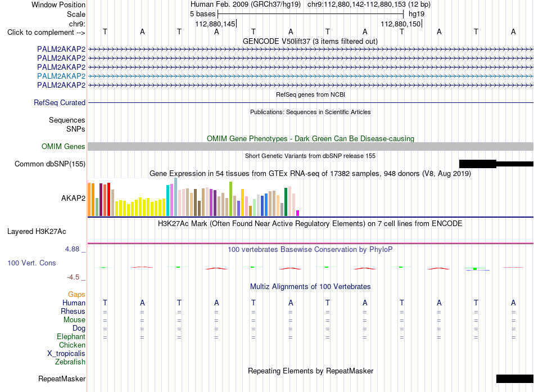Viewport: 534px width, 392px height.
Task: Select the gray OMIM Genes item bar
Action: point(311,147)
